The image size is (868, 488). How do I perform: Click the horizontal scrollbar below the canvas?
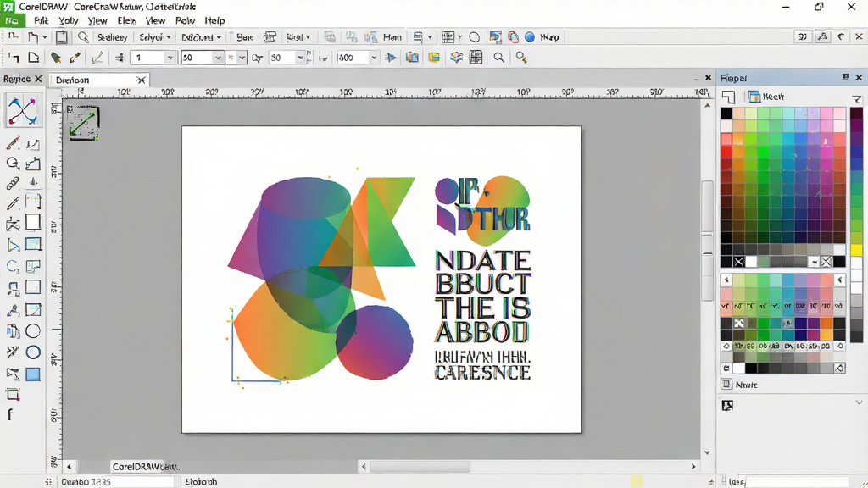[529, 467]
